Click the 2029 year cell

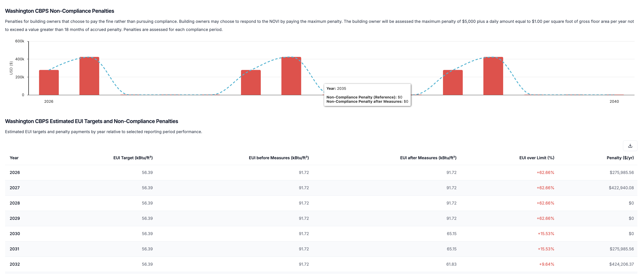15,218
